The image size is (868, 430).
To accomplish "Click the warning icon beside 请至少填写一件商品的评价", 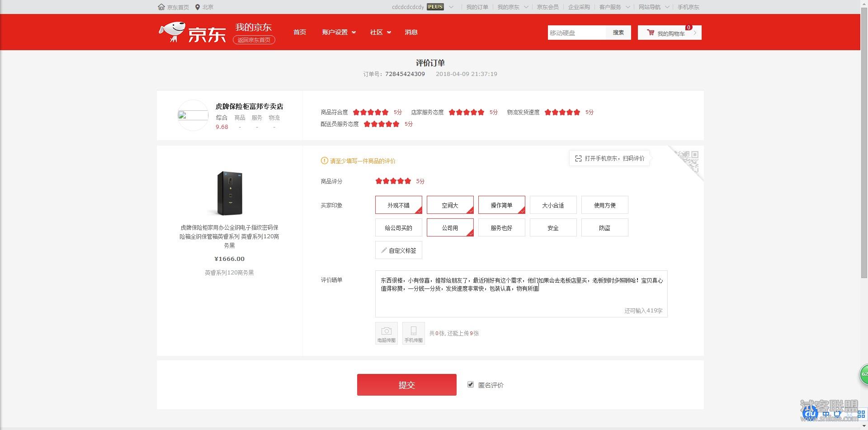I will pyautogui.click(x=324, y=161).
